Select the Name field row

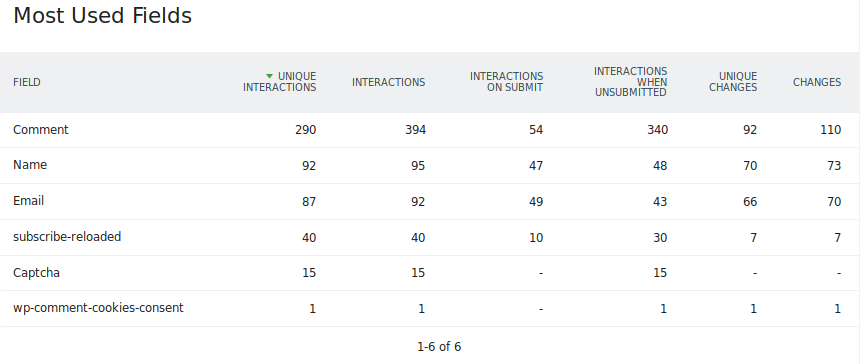click(x=430, y=166)
